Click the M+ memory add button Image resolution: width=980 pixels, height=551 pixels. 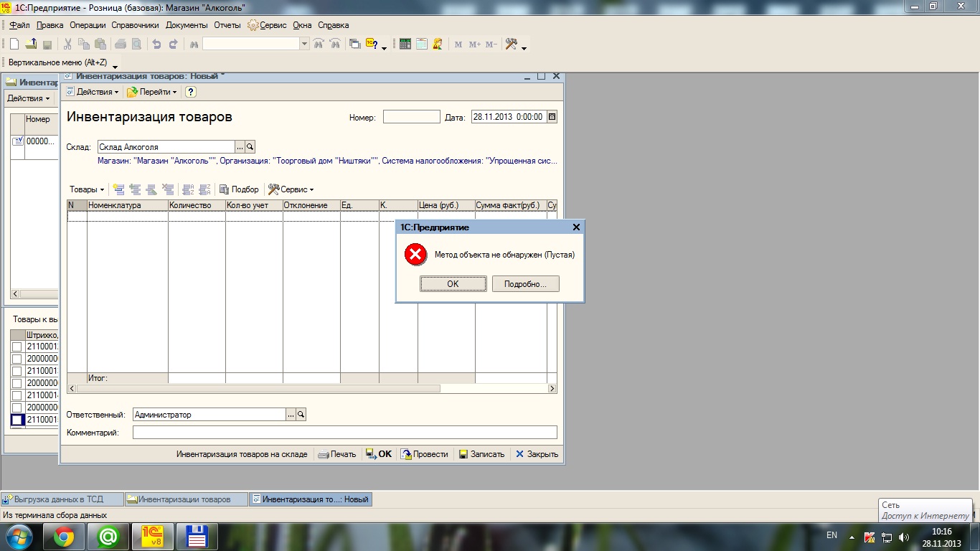(475, 44)
